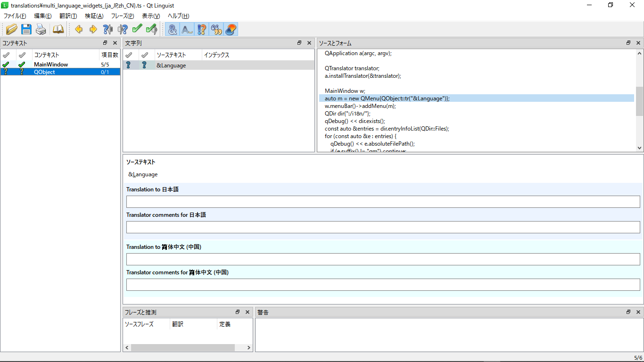Open the phrase book icon
This screenshot has width=644, height=362.
[x=58, y=29]
